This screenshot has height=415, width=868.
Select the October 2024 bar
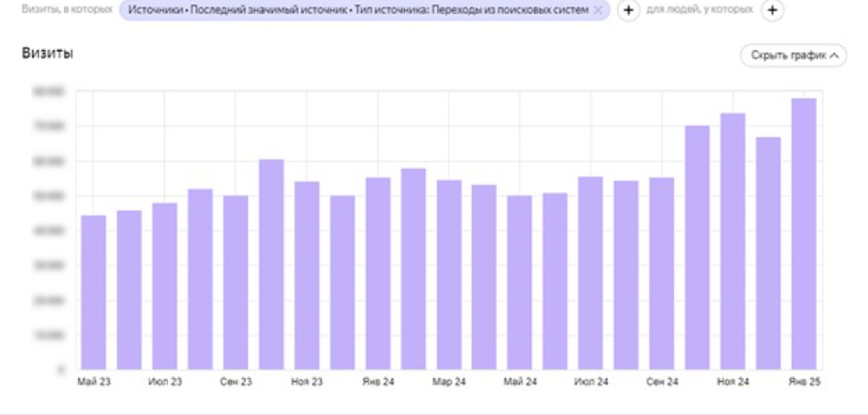pyautogui.click(x=697, y=247)
